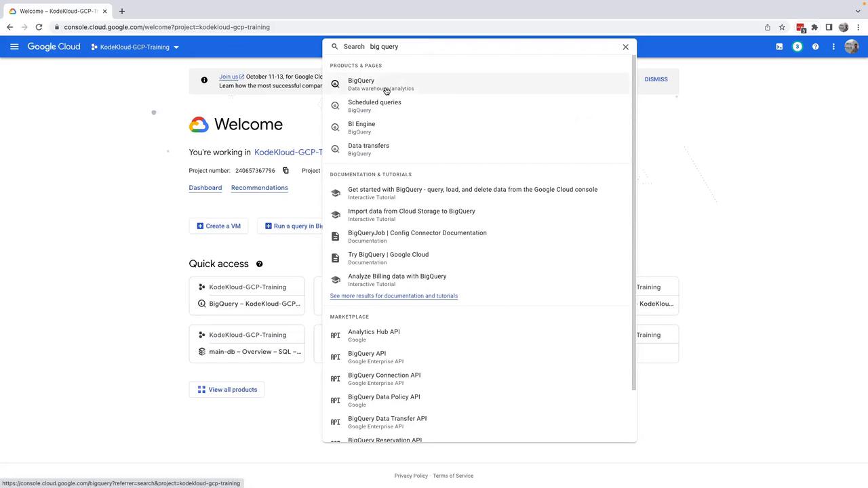Image resolution: width=868 pixels, height=488 pixels.
Task: Open the Chrome three-dot menu
Action: pyautogui.click(x=859, y=27)
